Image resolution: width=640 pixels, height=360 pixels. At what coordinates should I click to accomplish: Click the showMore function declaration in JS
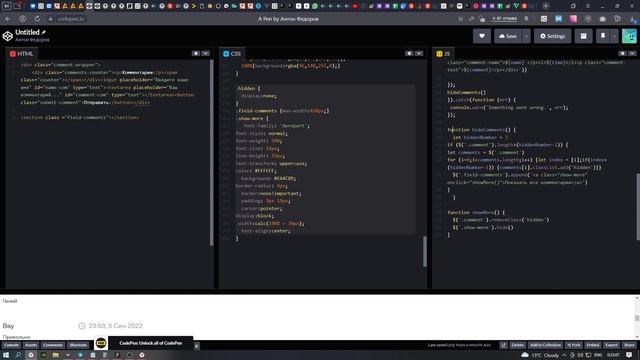tap(476, 212)
